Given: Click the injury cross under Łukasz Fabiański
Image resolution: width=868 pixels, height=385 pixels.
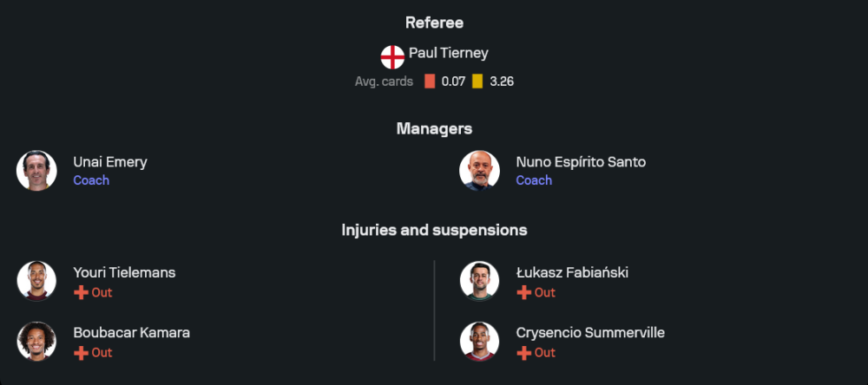Looking at the screenshot, I should click(x=523, y=293).
